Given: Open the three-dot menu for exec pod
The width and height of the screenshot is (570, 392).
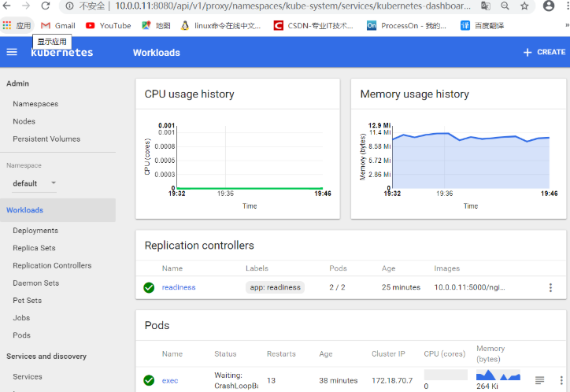Looking at the screenshot, I should 561,380.
